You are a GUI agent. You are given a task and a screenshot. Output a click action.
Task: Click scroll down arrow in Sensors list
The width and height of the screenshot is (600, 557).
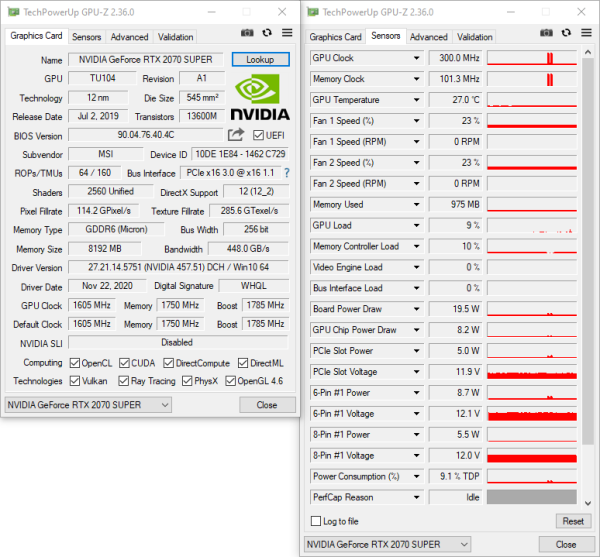coord(587,503)
